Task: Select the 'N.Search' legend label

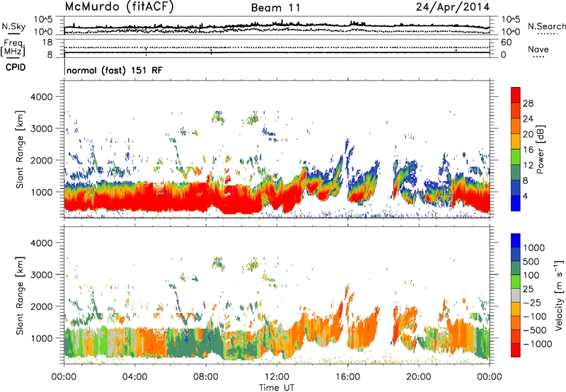Action: tap(547, 26)
